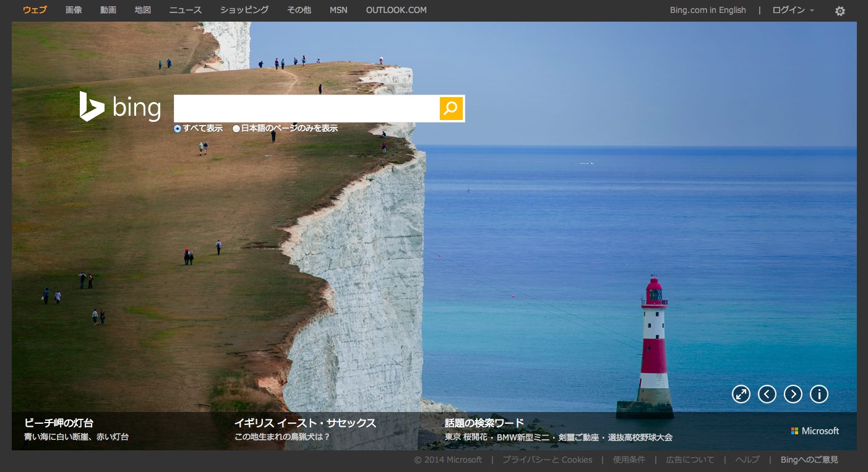Switch to the 画像 tab

point(74,10)
